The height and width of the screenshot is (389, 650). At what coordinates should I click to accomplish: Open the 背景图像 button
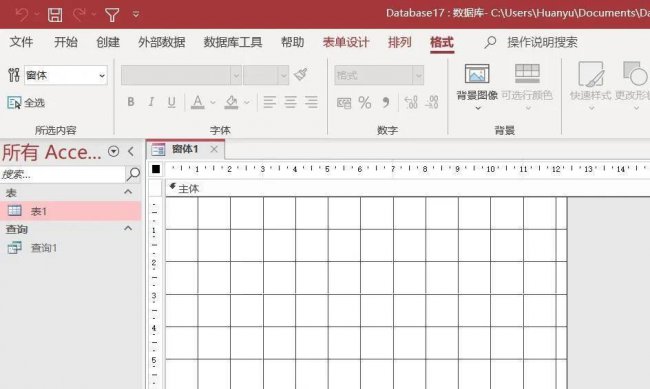pos(477,87)
